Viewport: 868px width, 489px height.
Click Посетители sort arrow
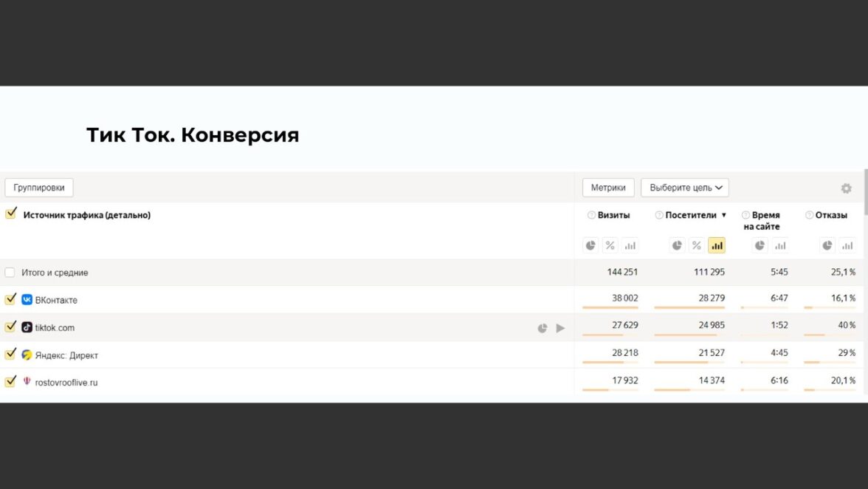point(724,215)
